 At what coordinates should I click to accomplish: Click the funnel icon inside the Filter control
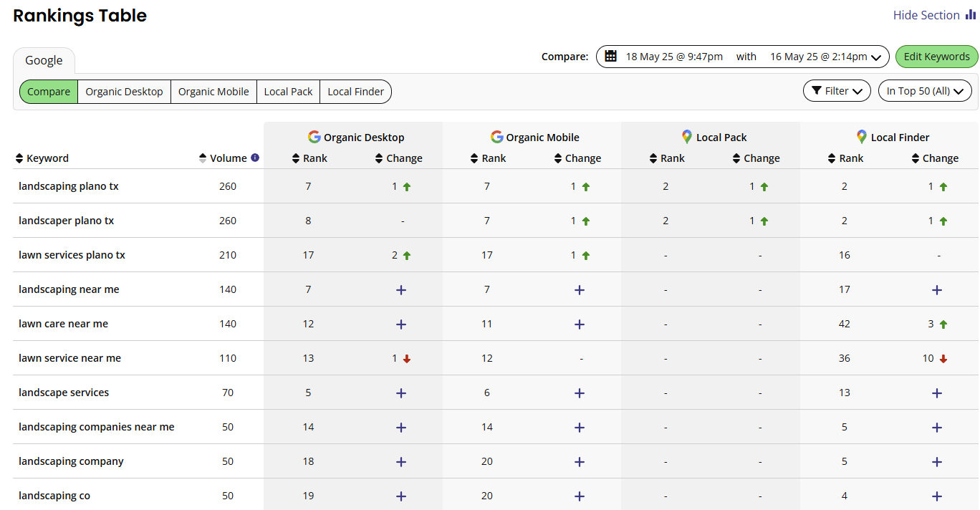[x=816, y=90]
